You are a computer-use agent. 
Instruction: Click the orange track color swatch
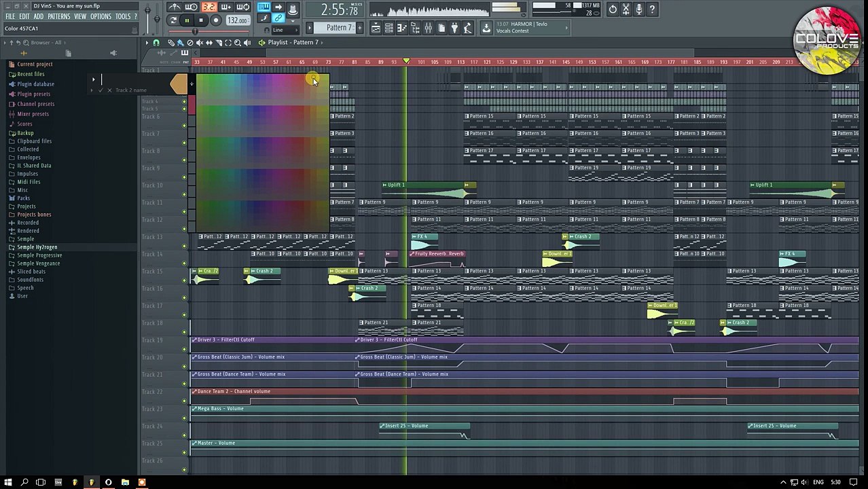(179, 84)
